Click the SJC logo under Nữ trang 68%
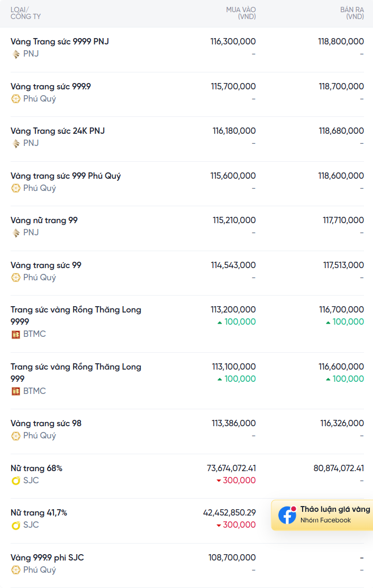The image size is (373, 588). pyautogui.click(x=16, y=481)
